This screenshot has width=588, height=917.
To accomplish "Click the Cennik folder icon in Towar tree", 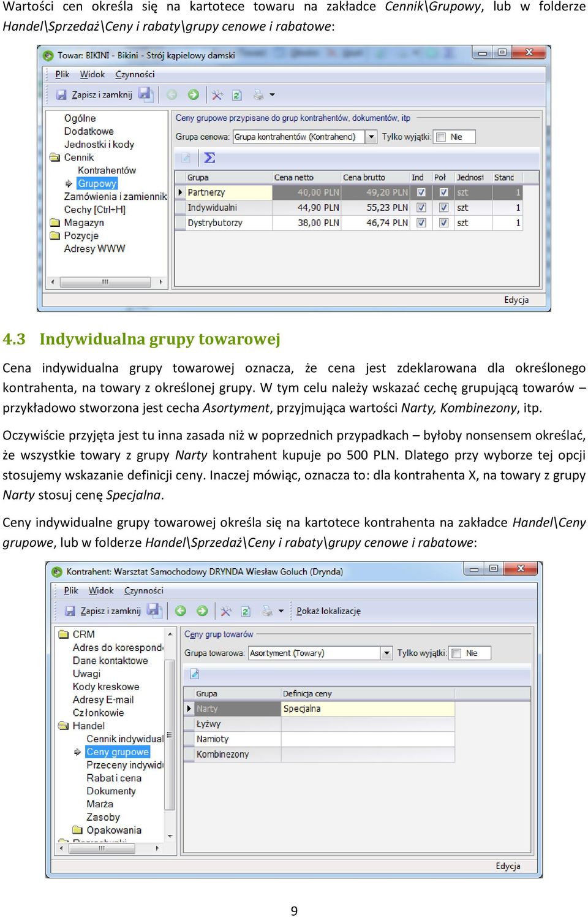I will (x=55, y=158).
